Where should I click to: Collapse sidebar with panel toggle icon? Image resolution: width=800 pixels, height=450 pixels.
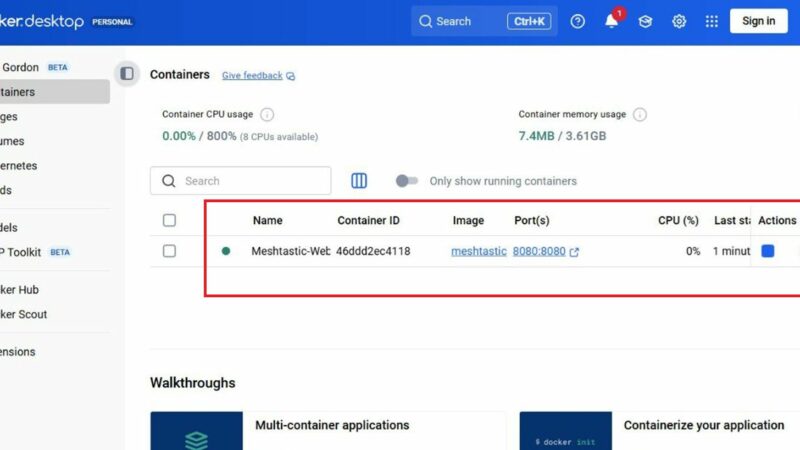click(x=127, y=74)
